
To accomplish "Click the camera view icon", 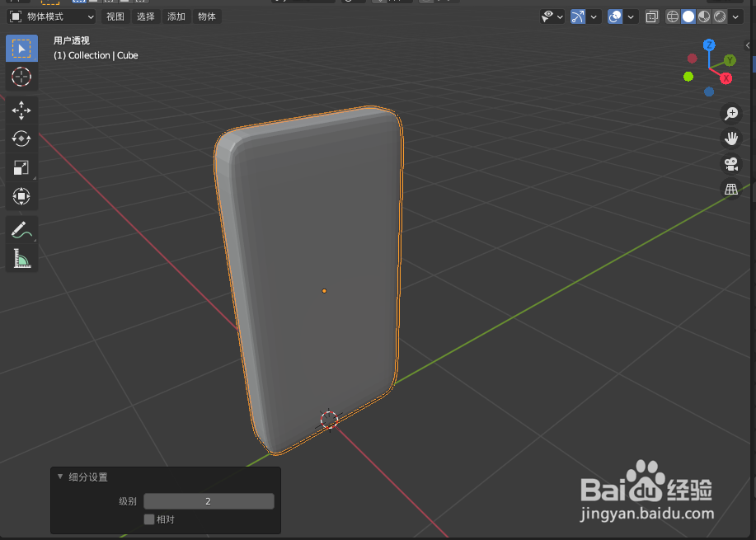I will [x=731, y=164].
